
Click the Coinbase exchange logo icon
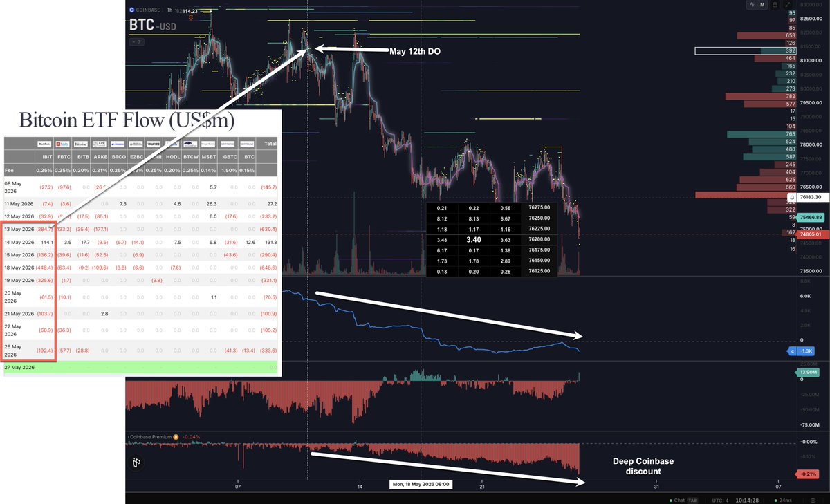click(x=131, y=10)
